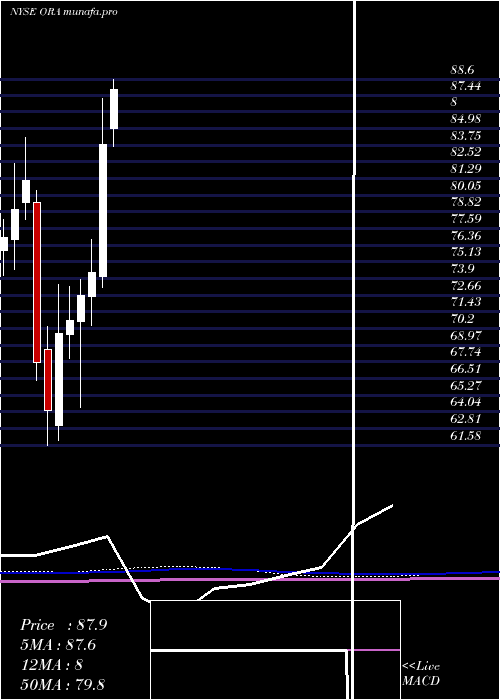Viewport: 500px width, 700px height.
Task: Select the 62.81 price level label
Action: pos(466,419)
